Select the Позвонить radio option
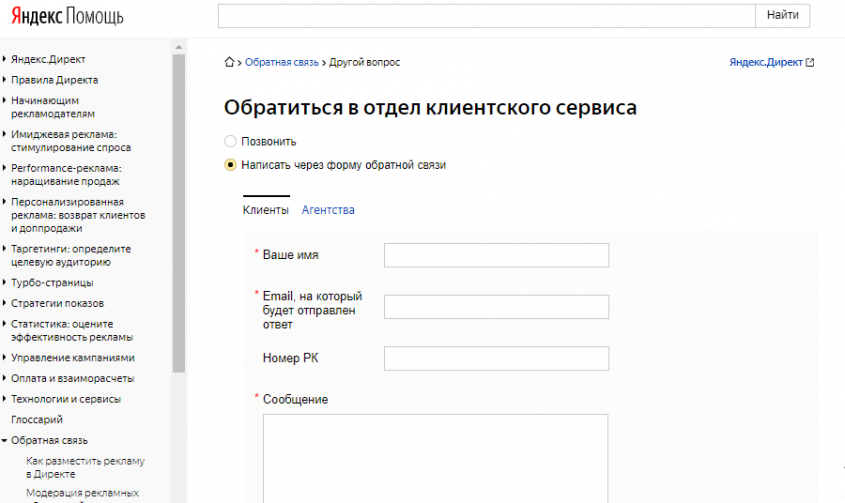This screenshot has width=845, height=503. pyautogui.click(x=231, y=142)
